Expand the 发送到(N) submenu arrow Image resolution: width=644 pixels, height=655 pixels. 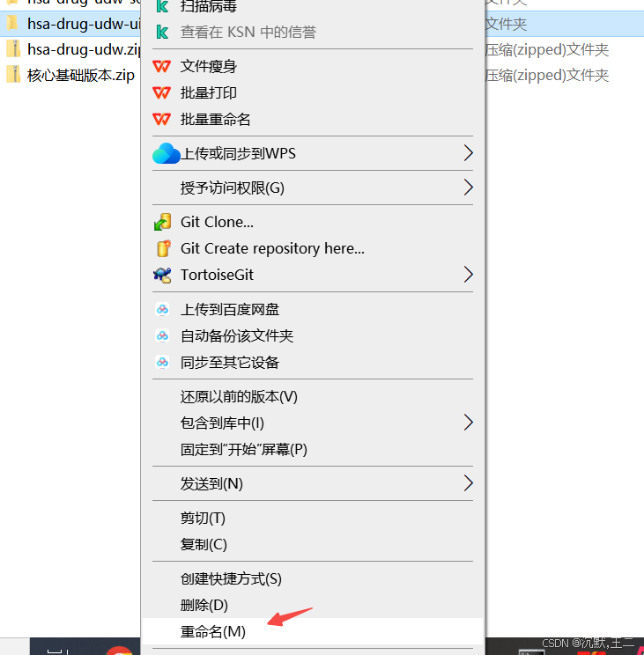468,483
